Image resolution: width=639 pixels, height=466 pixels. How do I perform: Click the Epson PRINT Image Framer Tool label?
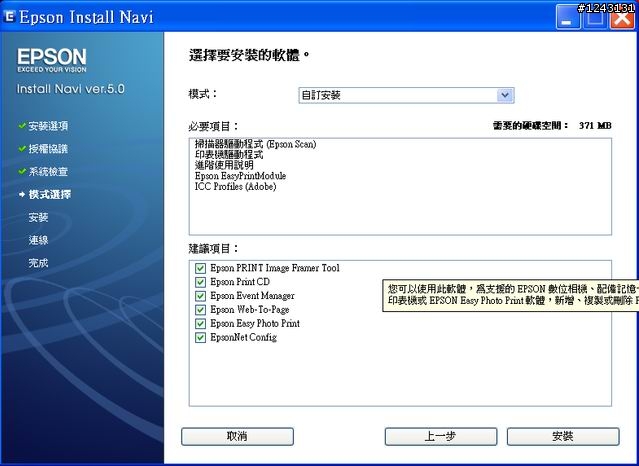[275, 268]
